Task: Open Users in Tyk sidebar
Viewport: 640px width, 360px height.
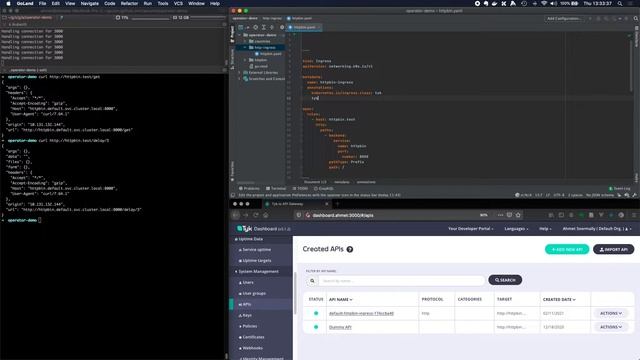Action: pyautogui.click(x=248, y=282)
